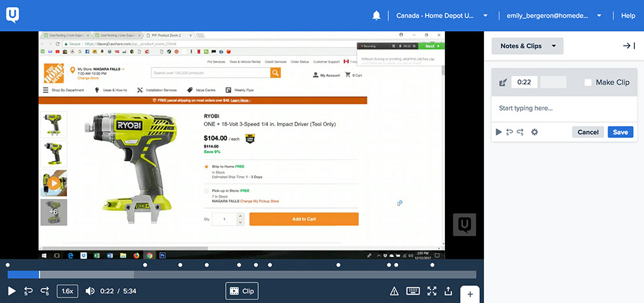The height and width of the screenshot is (303, 644).
Task: Click the share video icon
Action: pyautogui.click(x=449, y=291)
